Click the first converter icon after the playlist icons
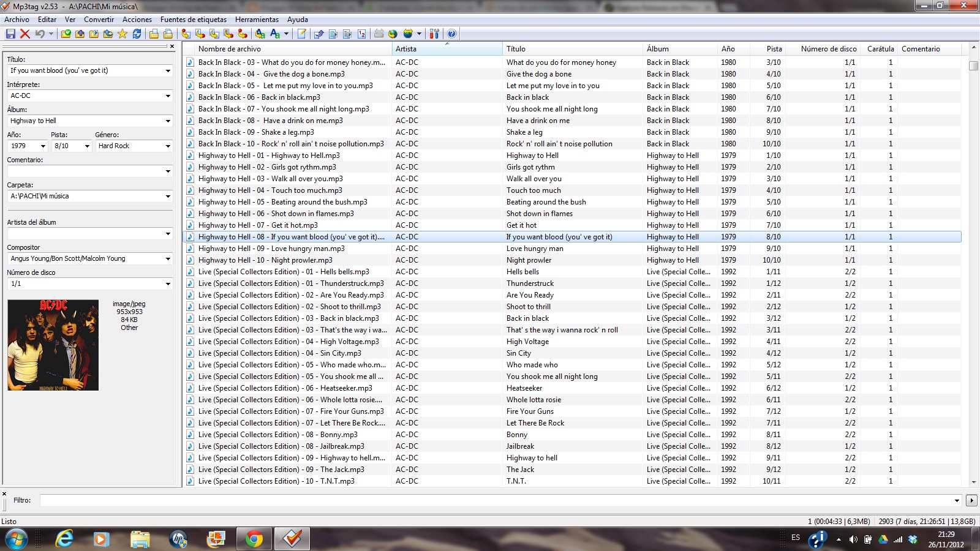980x551 pixels. point(186,34)
